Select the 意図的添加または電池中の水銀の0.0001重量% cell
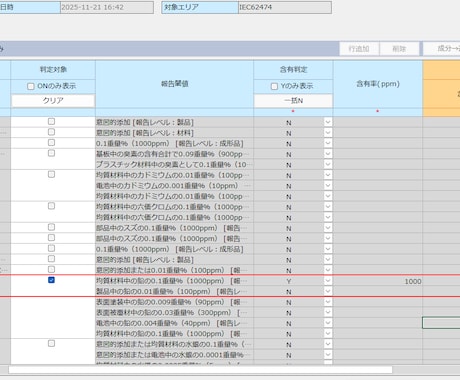This screenshot has height=380, width=460. pyautogui.click(x=174, y=355)
